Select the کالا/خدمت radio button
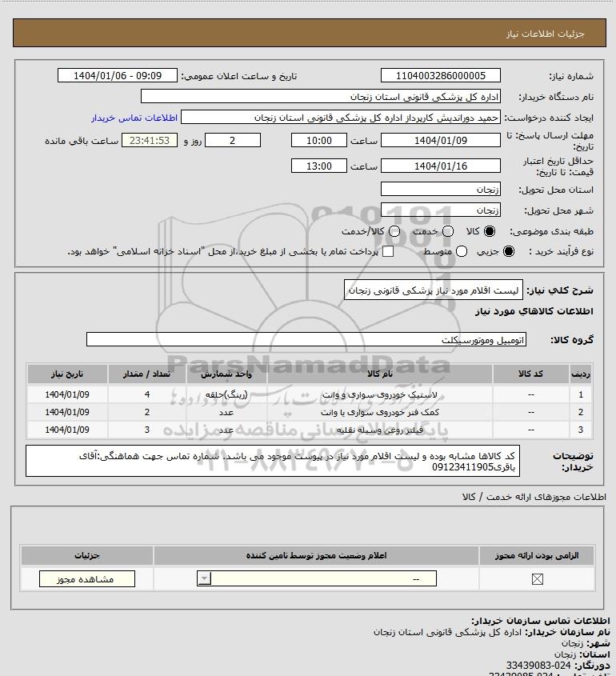616x676 pixels. pyautogui.click(x=394, y=231)
